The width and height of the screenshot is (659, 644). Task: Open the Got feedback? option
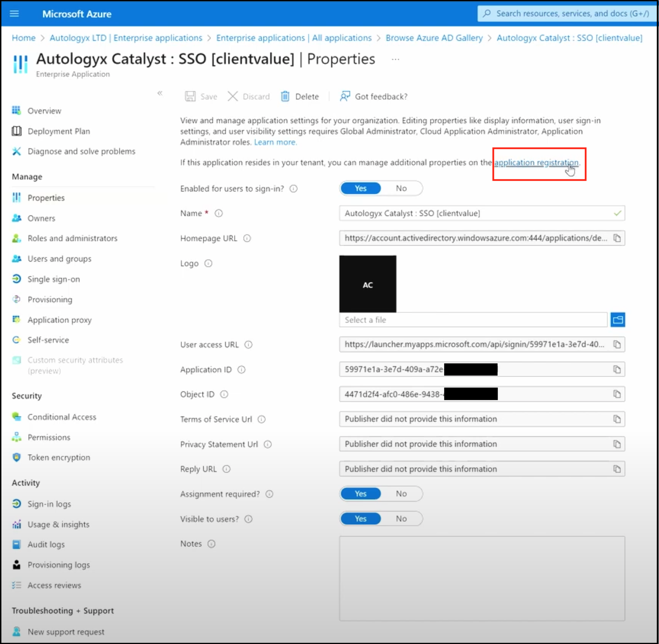[374, 96]
